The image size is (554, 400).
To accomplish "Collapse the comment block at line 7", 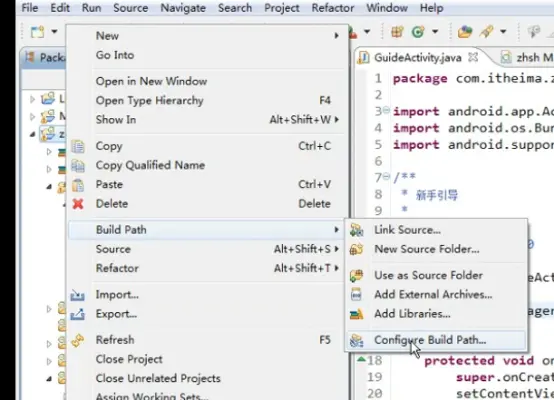I will tap(387, 176).
